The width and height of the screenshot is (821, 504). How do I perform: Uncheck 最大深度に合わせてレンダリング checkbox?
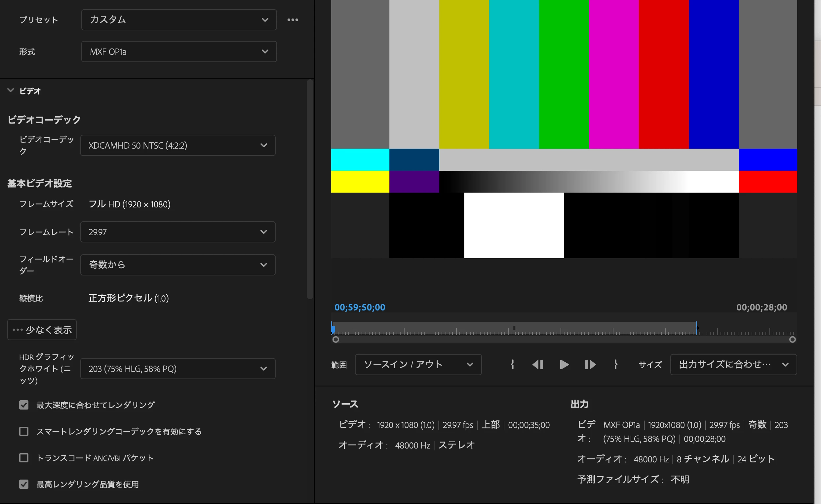click(x=24, y=405)
